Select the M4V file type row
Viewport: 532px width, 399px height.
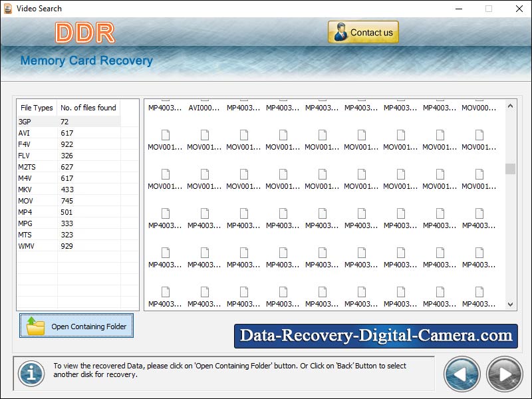coord(69,178)
